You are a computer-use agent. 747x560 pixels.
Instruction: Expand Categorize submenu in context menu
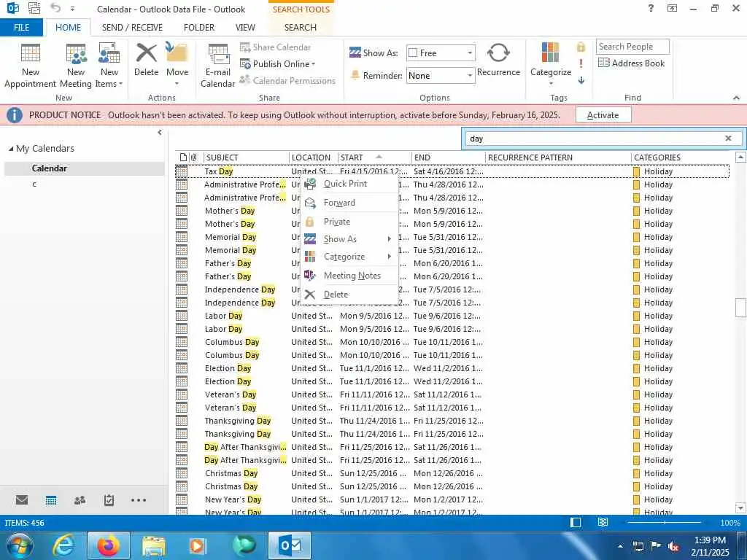(349, 257)
